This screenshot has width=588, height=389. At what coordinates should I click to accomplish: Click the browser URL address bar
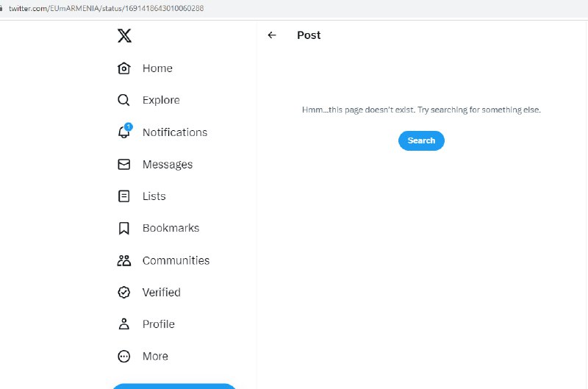[x=294, y=8]
